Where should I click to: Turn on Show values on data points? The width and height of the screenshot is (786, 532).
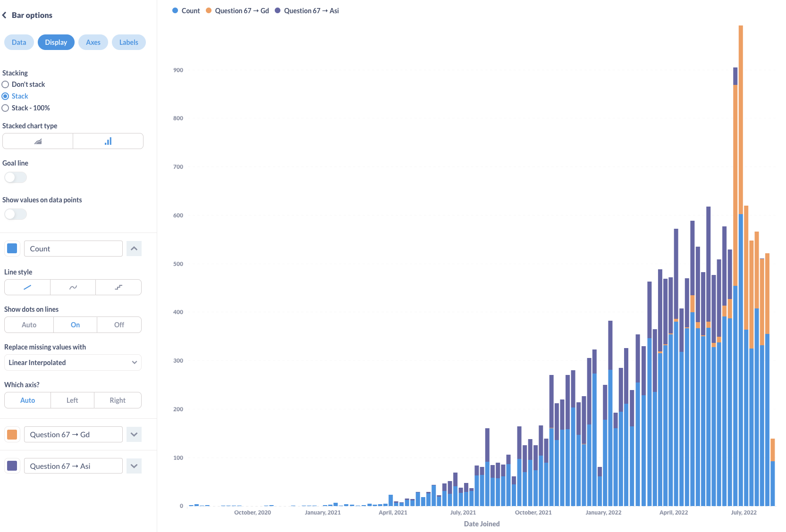[x=15, y=214]
